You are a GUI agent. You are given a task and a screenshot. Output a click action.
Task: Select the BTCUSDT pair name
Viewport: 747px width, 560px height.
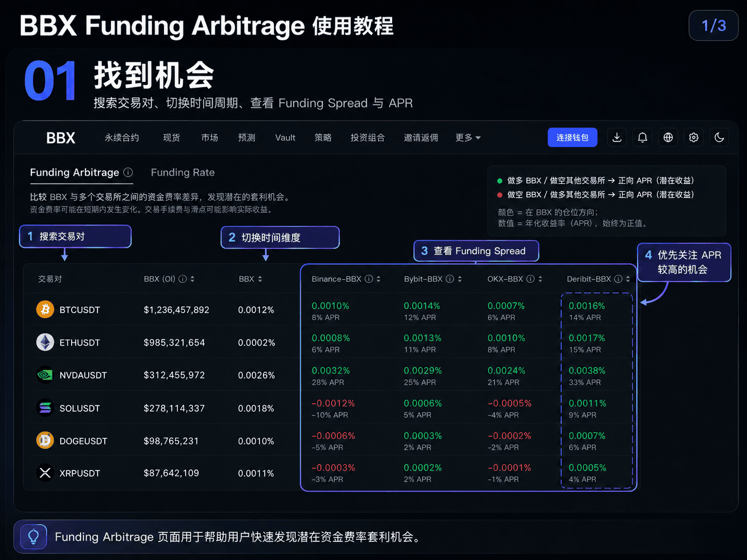pyautogui.click(x=79, y=310)
